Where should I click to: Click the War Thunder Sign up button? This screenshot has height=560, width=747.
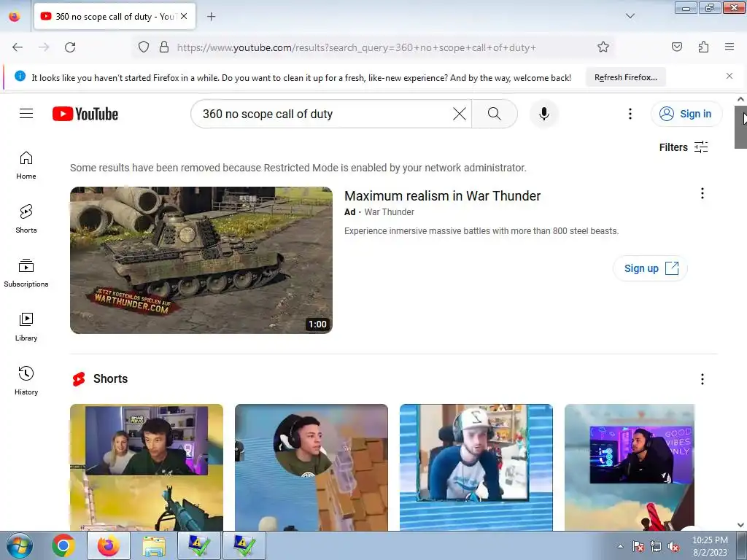[650, 268]
